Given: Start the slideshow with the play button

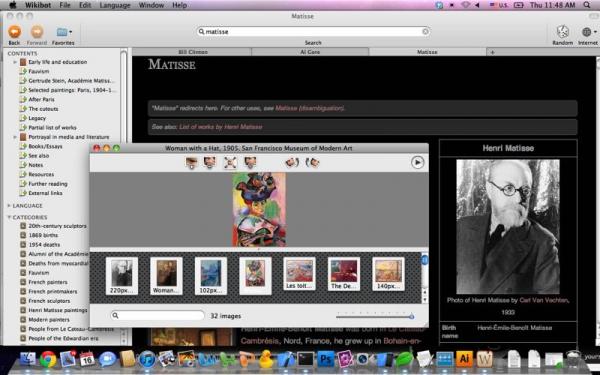Looking at the screenshot, I should click(x=417, y=162).
